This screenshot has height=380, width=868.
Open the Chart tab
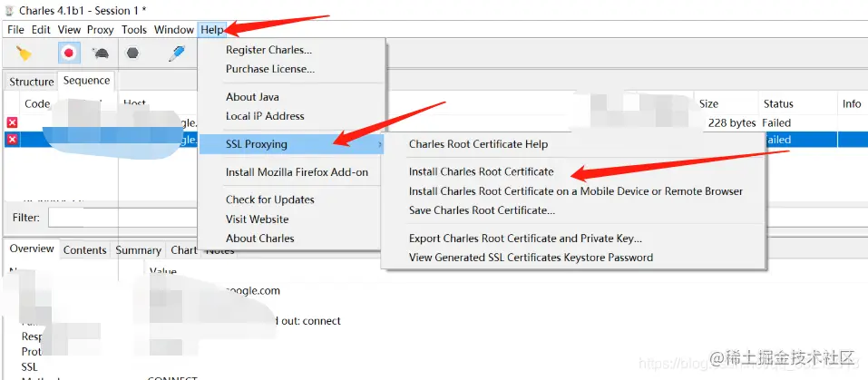pyautogui.click(x=183, y=250)
